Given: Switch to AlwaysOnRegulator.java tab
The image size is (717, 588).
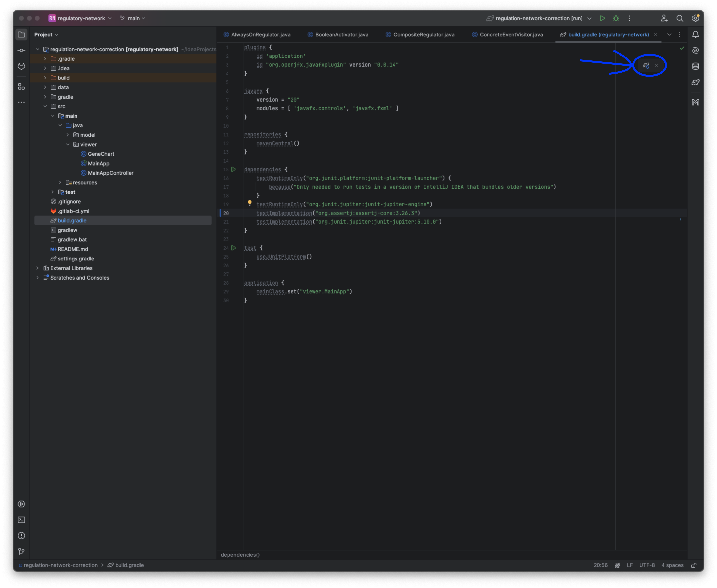Looking at the screenshot, I should click(x=257, y=34).
